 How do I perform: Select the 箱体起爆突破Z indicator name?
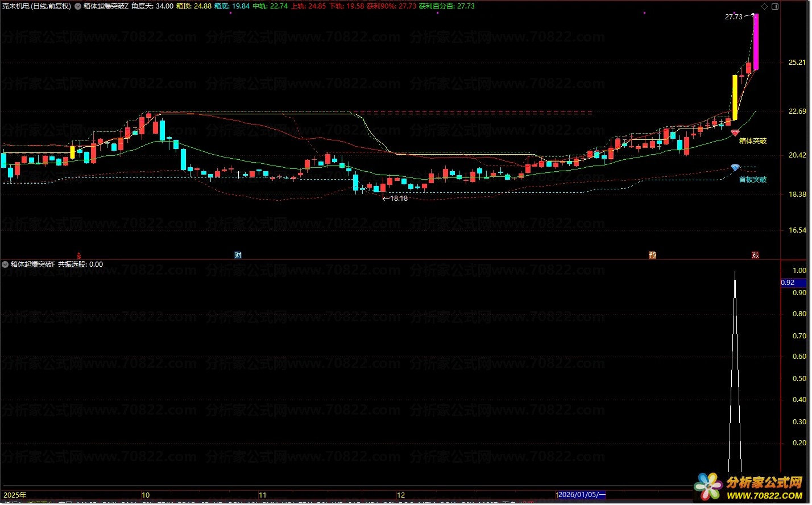(x=106, y=6)
